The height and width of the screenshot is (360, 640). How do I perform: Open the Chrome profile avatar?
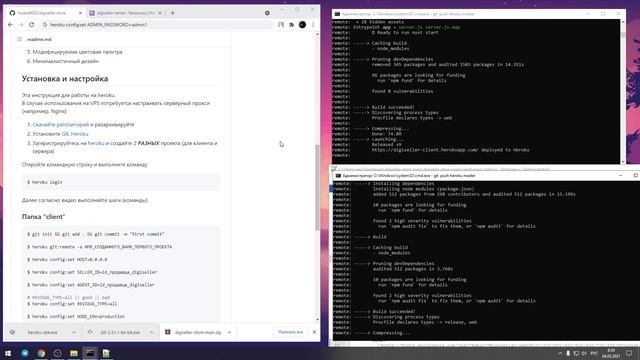(x=302, y=25)
